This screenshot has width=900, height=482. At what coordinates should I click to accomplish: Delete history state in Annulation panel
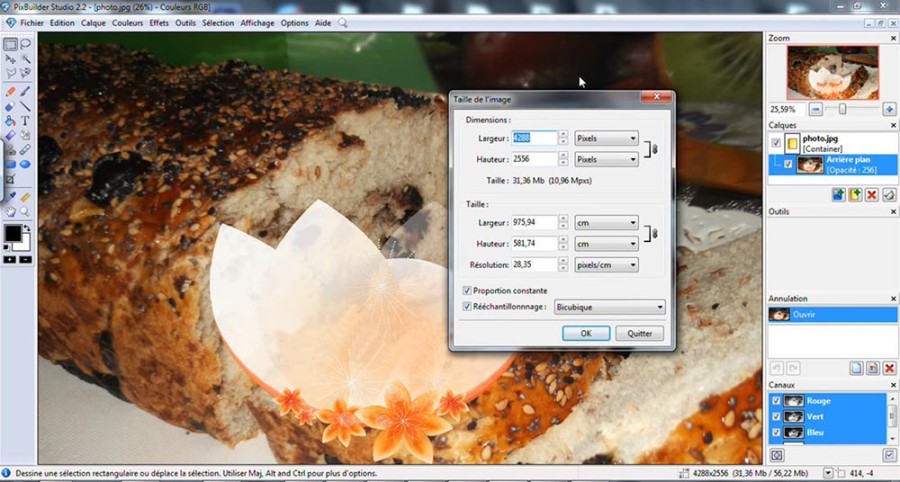click(889, 368)
